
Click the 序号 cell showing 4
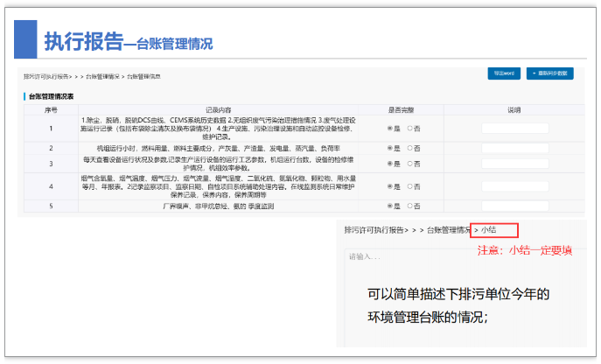51,186
